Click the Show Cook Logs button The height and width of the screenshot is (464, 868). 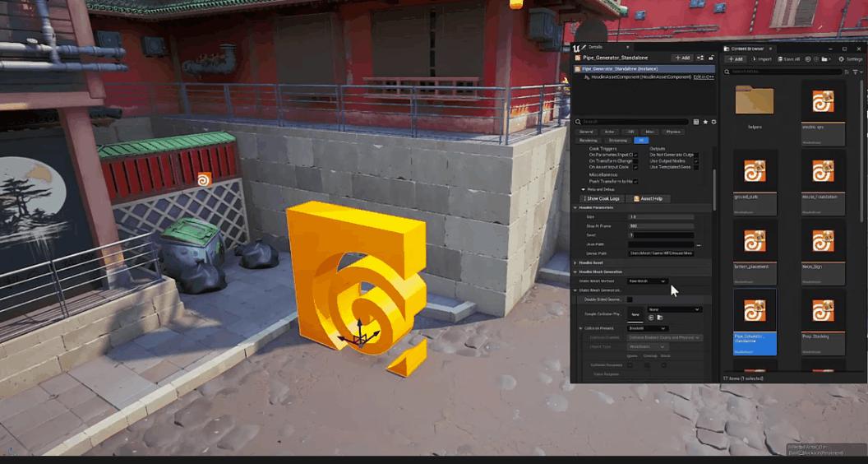[603, 198]
